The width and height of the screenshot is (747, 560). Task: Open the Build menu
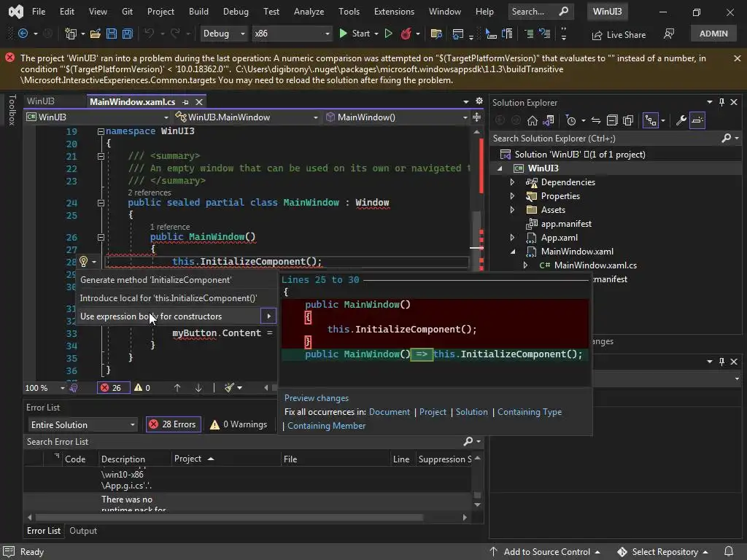click(x=198, y=12)
